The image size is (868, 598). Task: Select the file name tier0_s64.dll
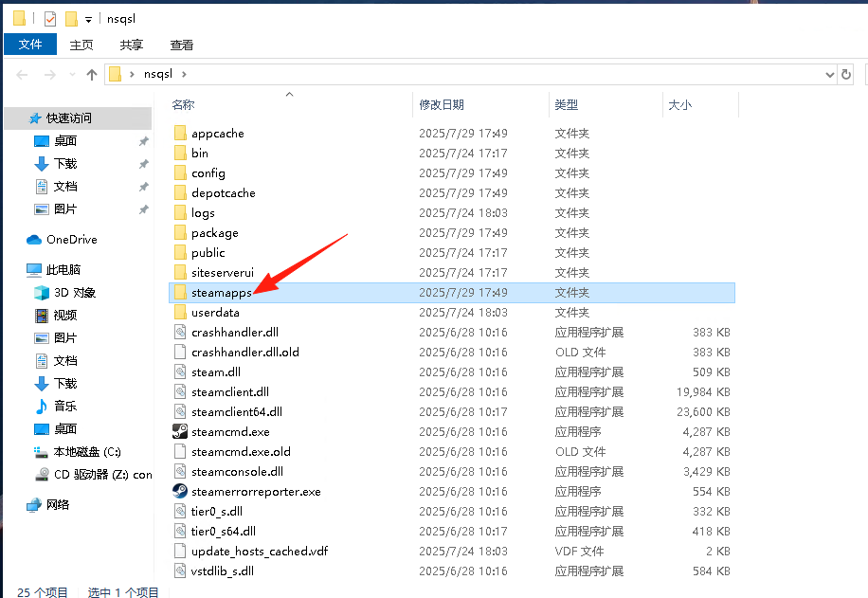point(224,532)
